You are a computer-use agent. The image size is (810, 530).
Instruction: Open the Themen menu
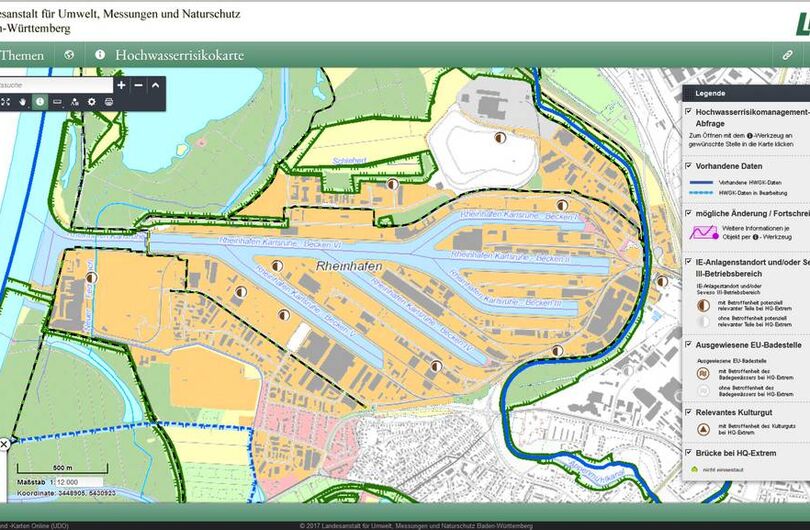pos(22,55)
